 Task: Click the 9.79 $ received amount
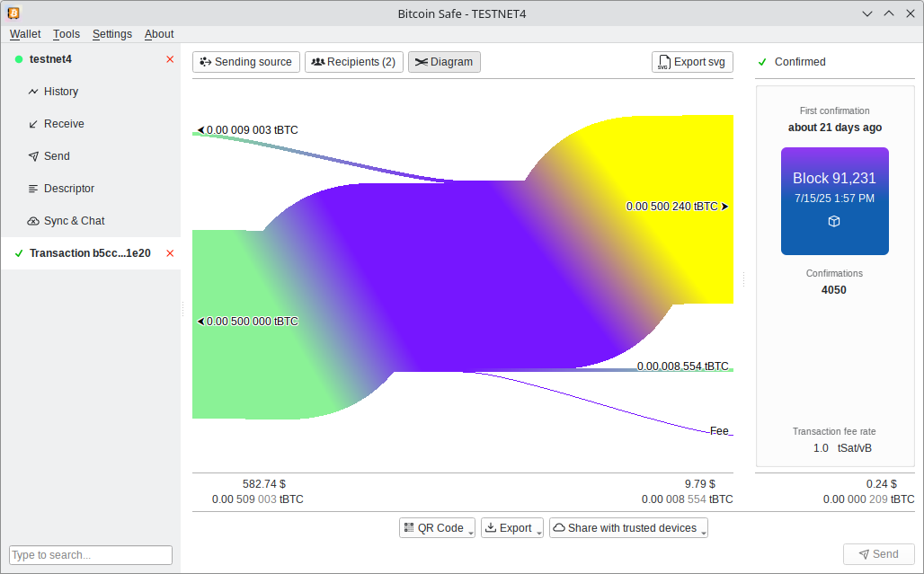pos(700,484)
